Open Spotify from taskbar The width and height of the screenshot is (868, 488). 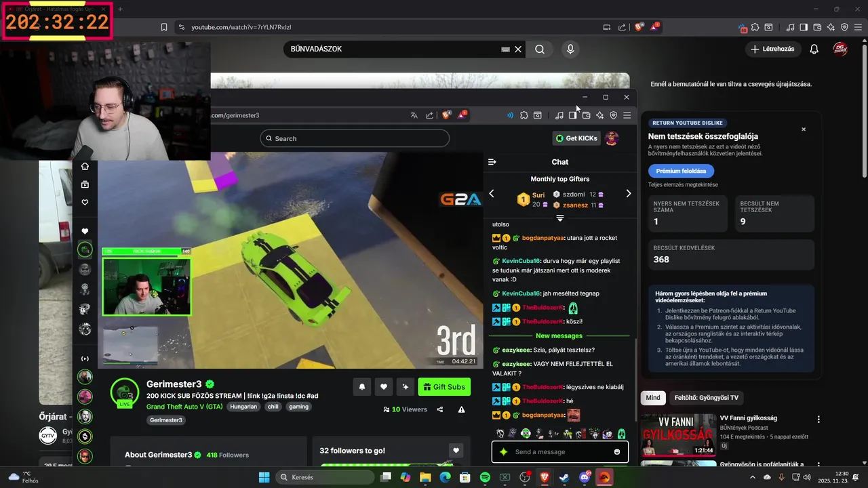(485, 477)
